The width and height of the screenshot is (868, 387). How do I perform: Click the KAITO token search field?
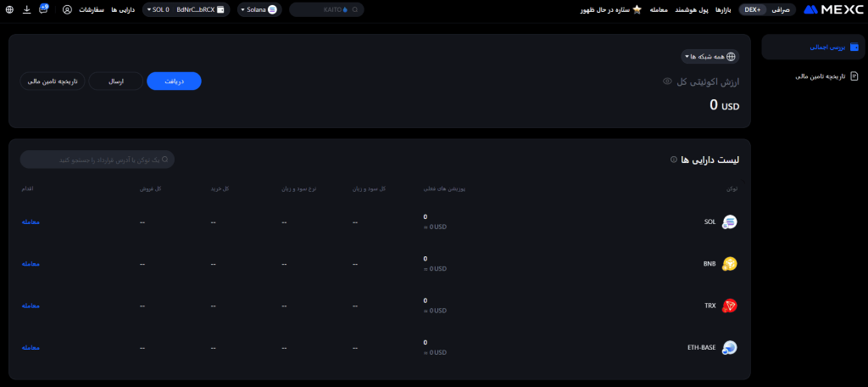(326, 9)
